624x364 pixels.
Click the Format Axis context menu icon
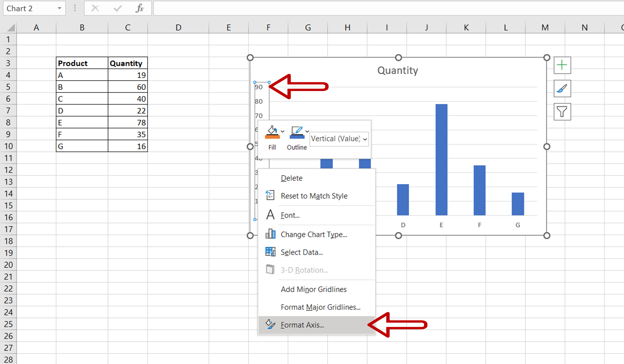coord(269,324)
